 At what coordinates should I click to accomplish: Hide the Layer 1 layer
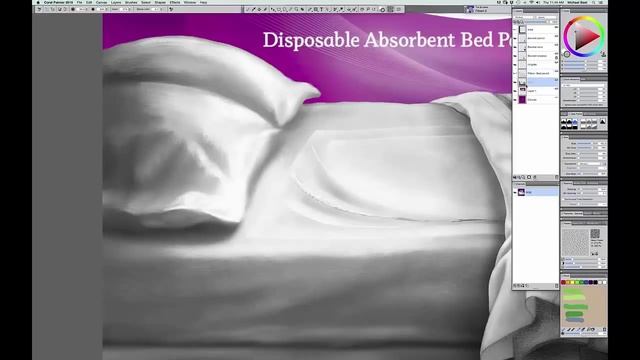(515, 91)
